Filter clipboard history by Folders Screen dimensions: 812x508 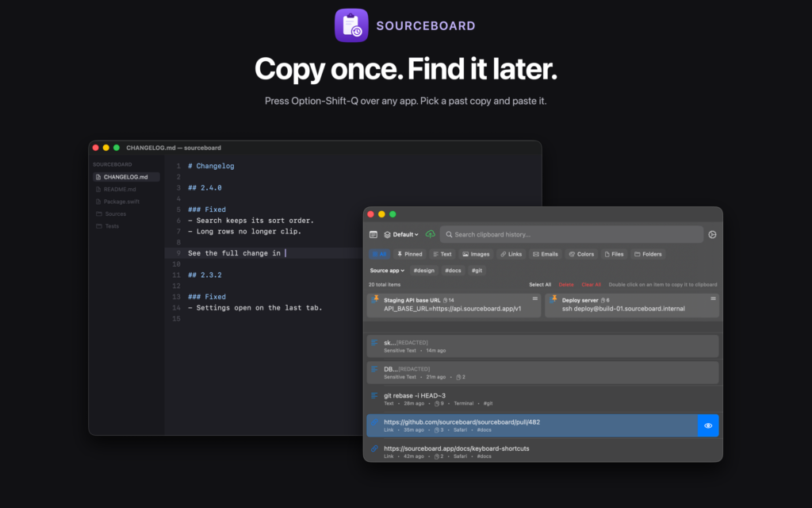[x=648, y=254]
